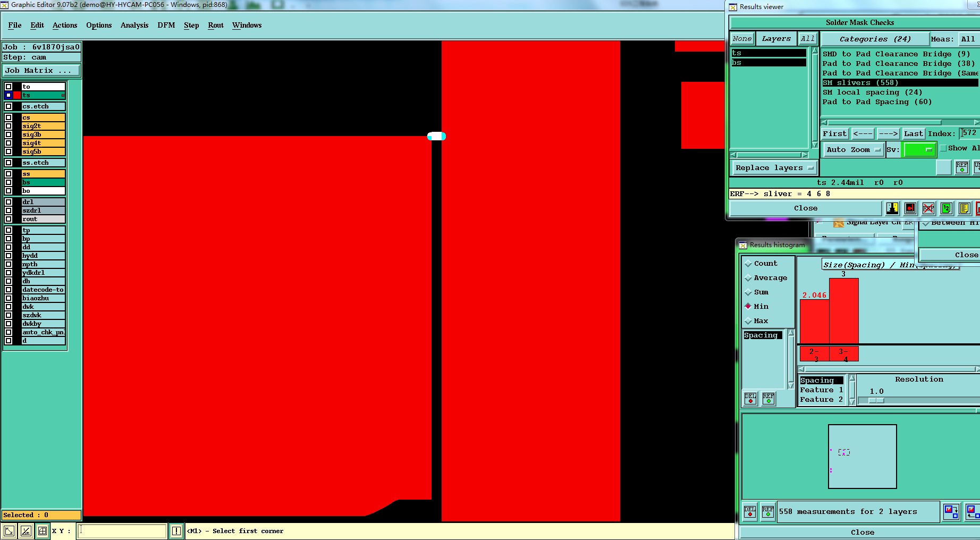Open the Edit menu
Viewport: 980px width, 540px height.
point(37,25)
